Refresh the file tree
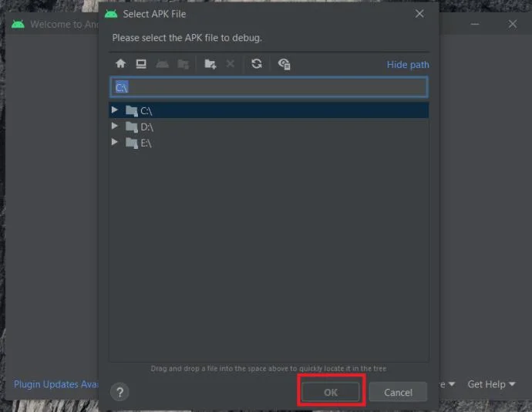This screenshot has height=412, width=532. [257, 63]
